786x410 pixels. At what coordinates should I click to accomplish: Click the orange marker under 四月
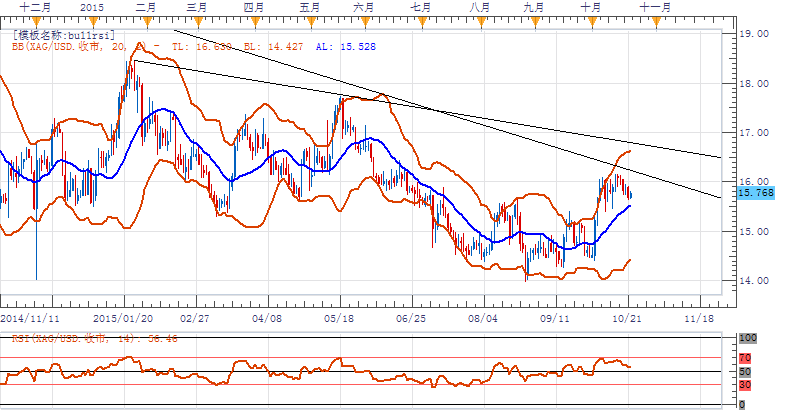click(255, 22)
